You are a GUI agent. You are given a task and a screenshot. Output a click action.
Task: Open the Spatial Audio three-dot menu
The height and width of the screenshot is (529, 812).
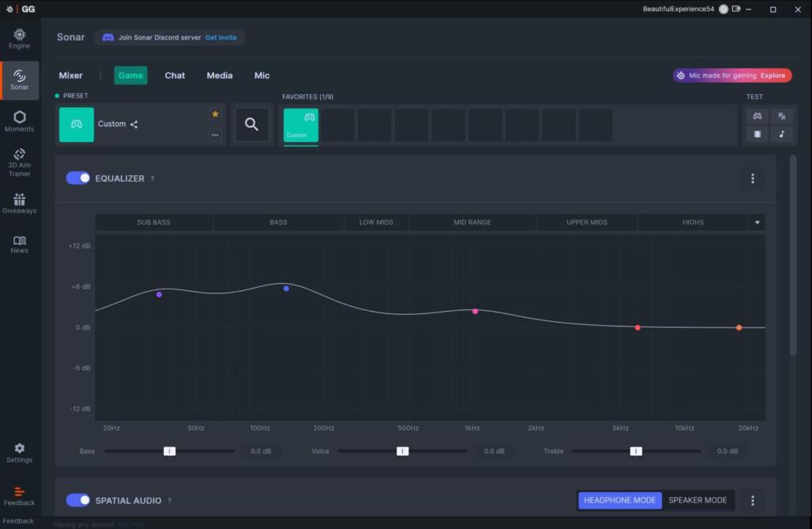[x=753, y=500]
